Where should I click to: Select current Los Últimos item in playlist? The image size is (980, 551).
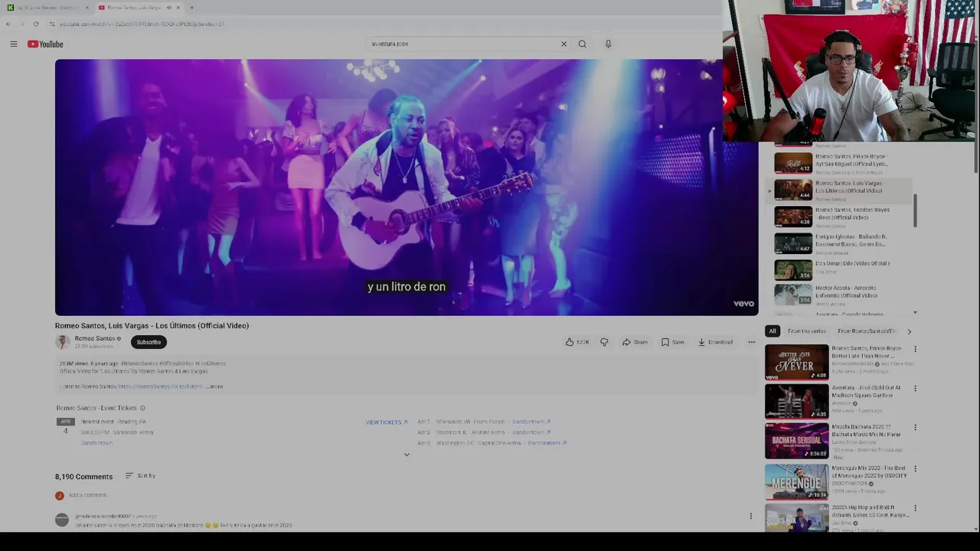[841, 190]
